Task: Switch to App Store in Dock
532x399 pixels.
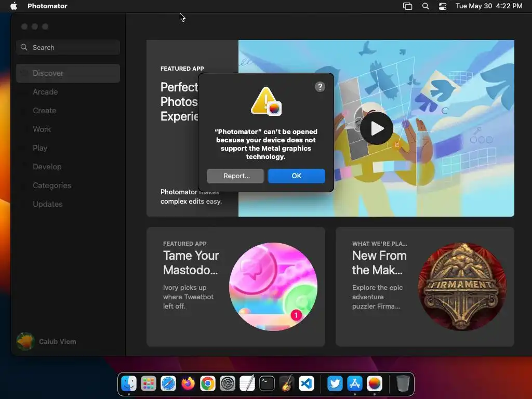Action: [x=354, y=384]
